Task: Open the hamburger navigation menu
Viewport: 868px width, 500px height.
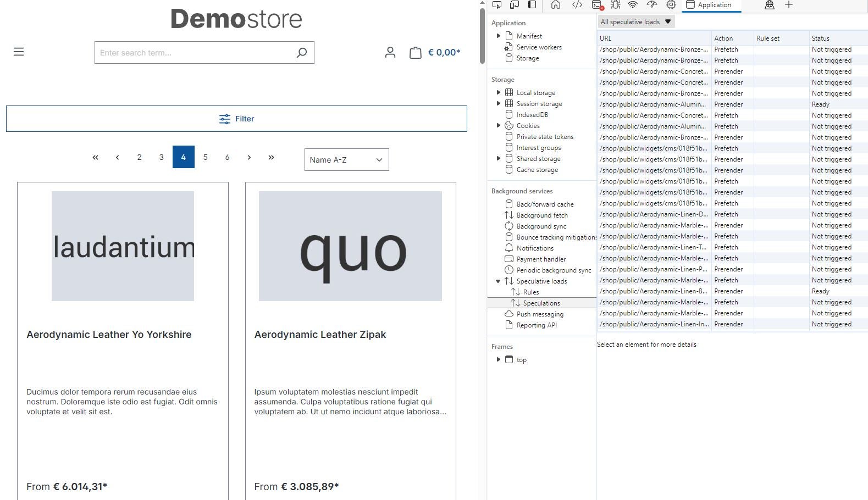Action: click(x=19, y=52)
